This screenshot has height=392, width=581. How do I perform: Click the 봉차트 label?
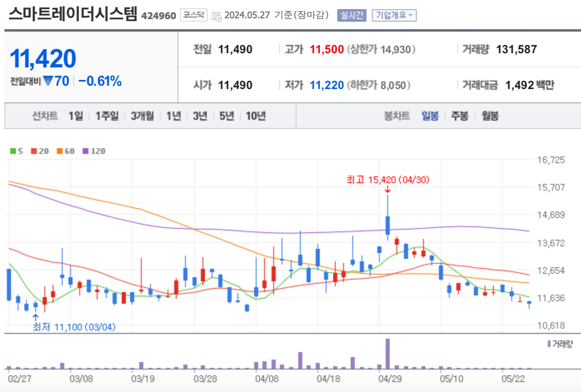(397, 116)
